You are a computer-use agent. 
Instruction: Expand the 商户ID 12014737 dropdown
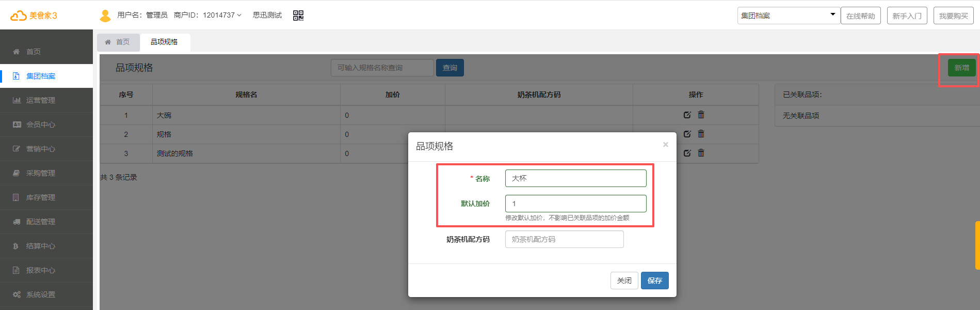[x=207, y=16]
